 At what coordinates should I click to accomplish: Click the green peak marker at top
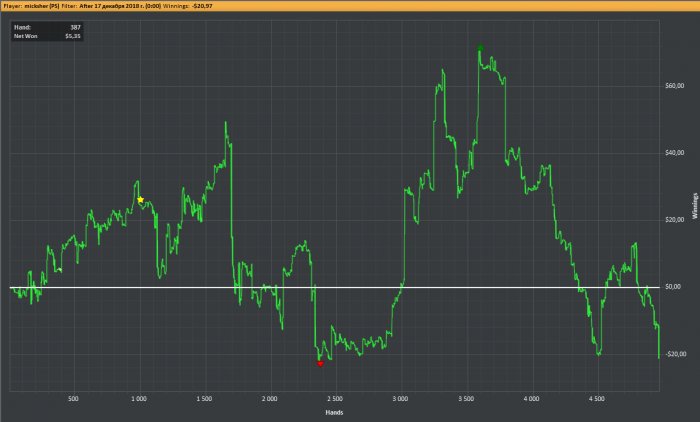[x=480, y=48]
